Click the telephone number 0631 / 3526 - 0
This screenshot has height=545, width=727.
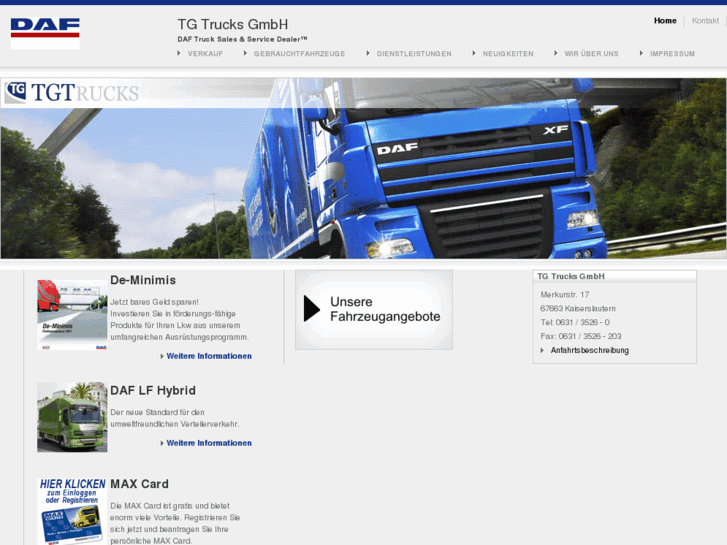point(582,322)
